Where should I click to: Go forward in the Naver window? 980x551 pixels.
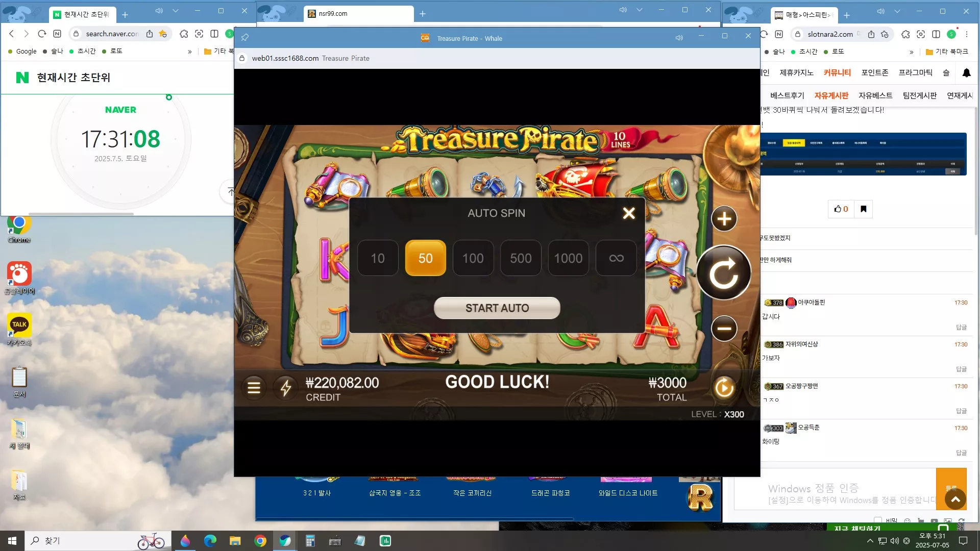26,34
